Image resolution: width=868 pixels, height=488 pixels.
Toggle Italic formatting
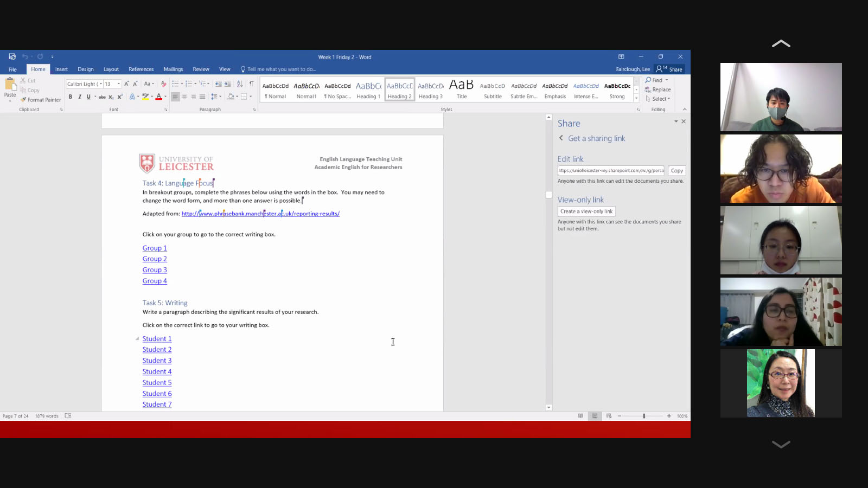[79, 97]
